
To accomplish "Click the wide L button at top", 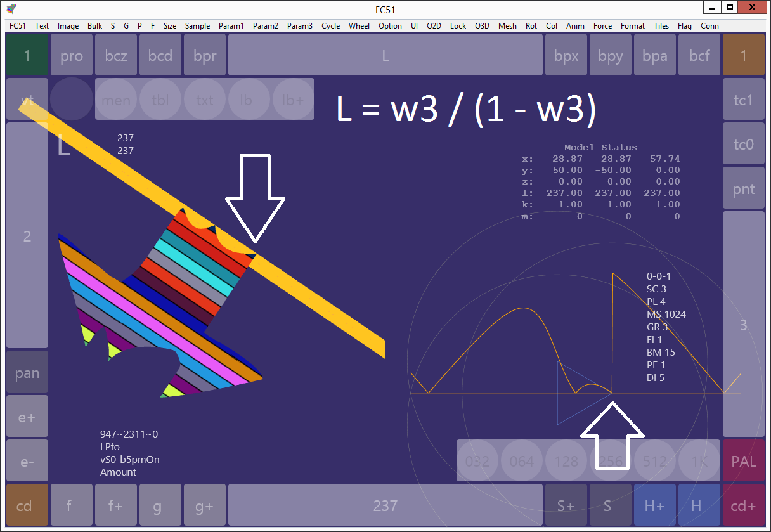I will [x=385, y=55].
